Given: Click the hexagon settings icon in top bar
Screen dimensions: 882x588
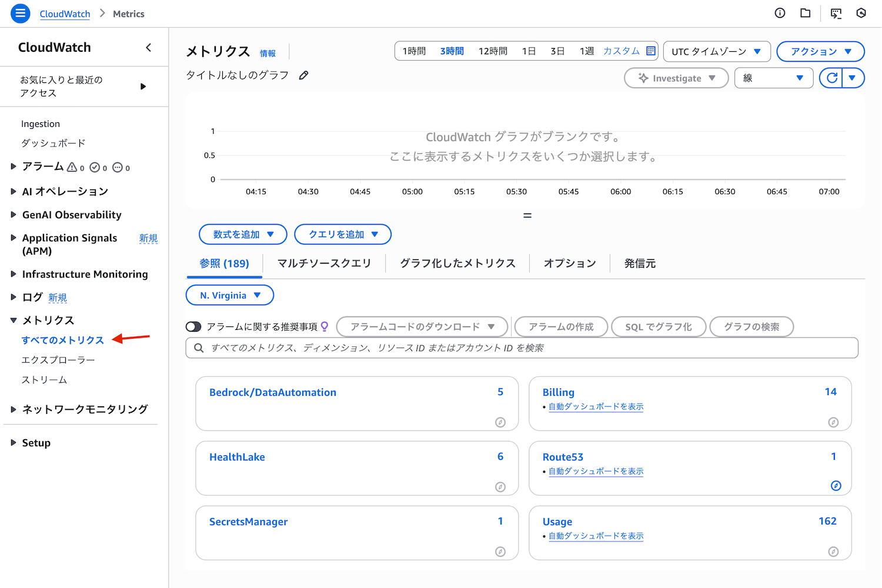Looking at the screenshot, I should pos(861,13).
